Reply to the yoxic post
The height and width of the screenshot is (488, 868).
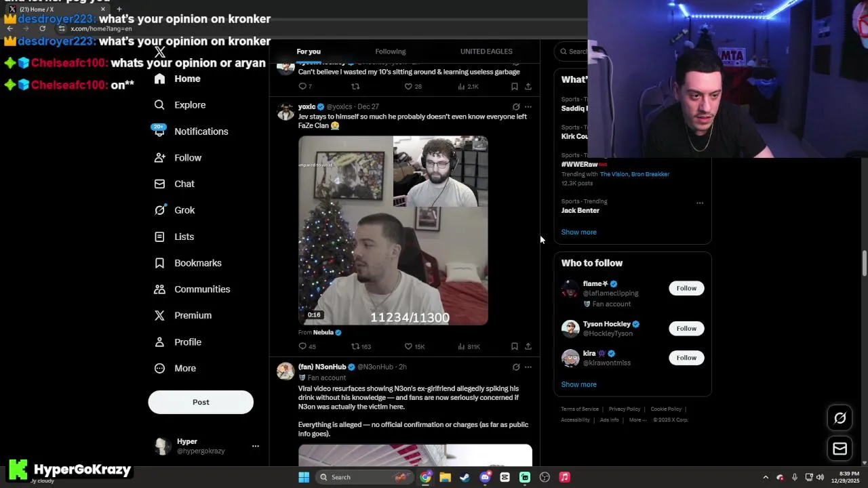[307, 346]
